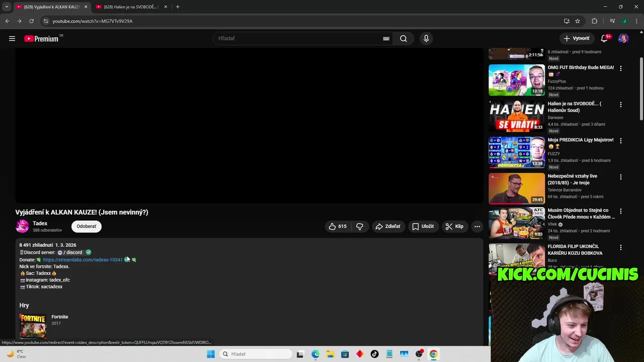
Task: Open the YouTube hamburger guide menu
Action: pyautogui.click(x=12, y=38)
